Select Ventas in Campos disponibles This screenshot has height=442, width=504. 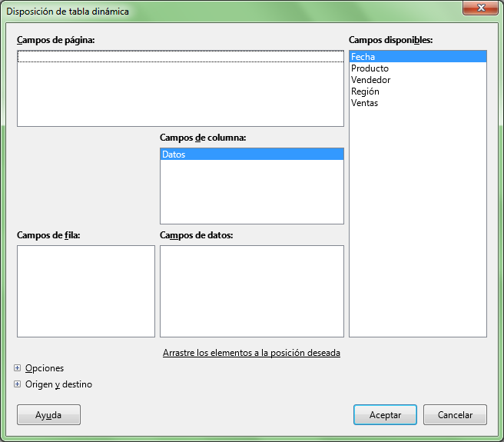364,103
